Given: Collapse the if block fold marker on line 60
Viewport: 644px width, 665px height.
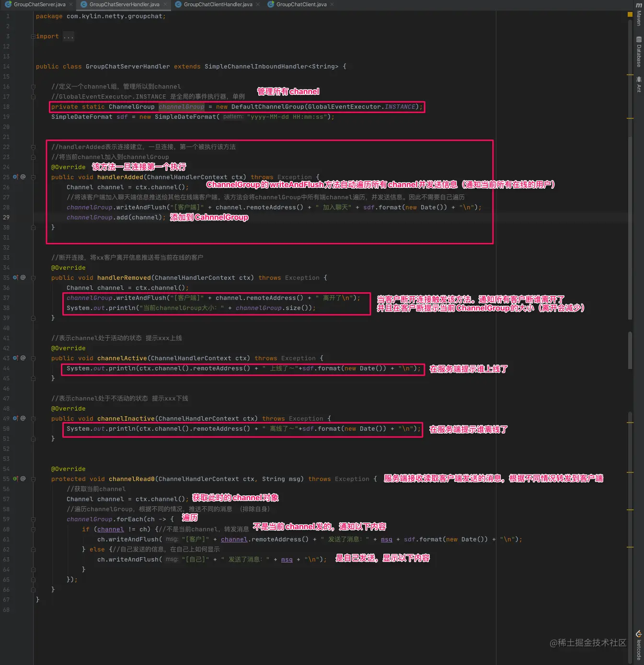Looking at the screenshot, I should click(33, 529).
